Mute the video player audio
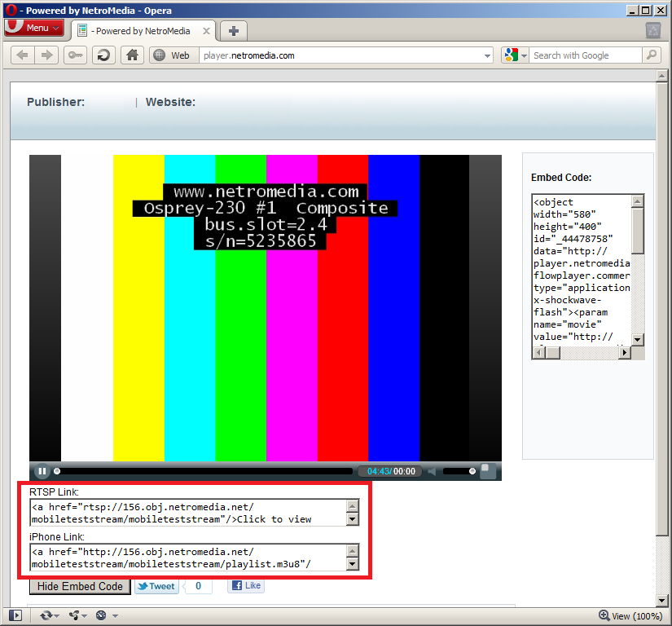Screen dimensions: 672x626 [x=432, y=471]
